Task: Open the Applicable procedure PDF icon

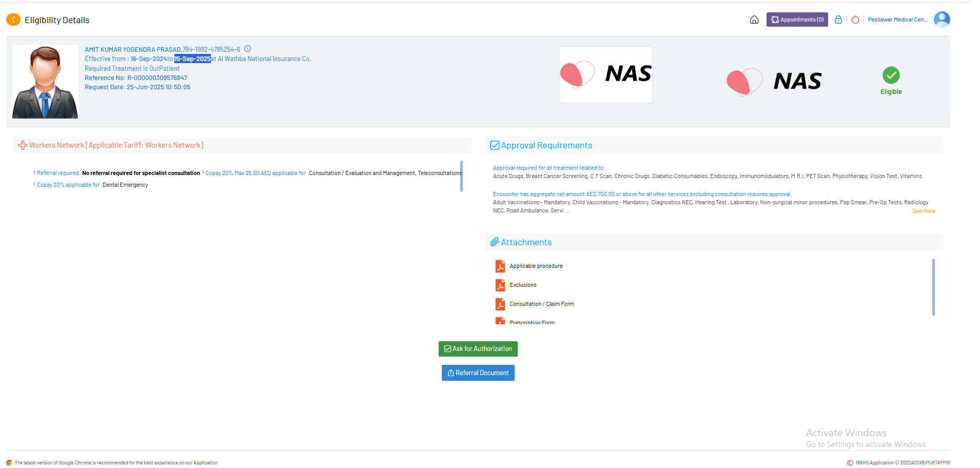Action: (x=500, y=266)
